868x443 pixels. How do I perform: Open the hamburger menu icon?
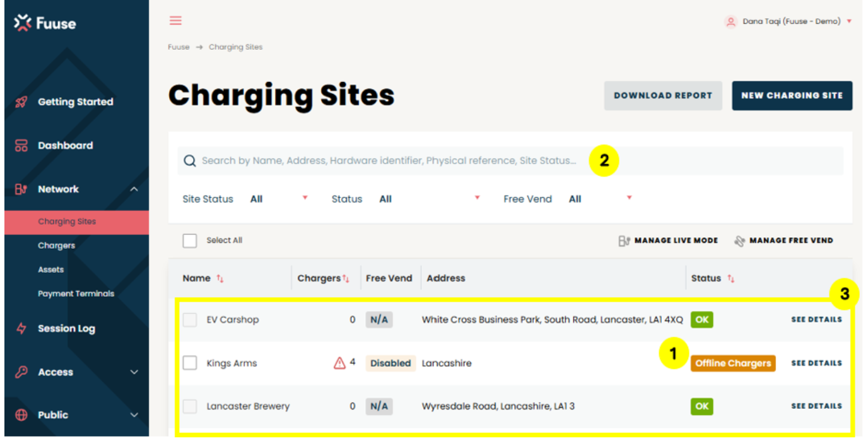tap(175, 21)
